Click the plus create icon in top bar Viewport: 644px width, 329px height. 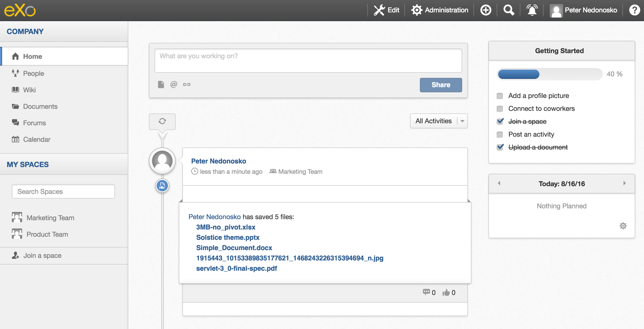(x=486, y=10)
